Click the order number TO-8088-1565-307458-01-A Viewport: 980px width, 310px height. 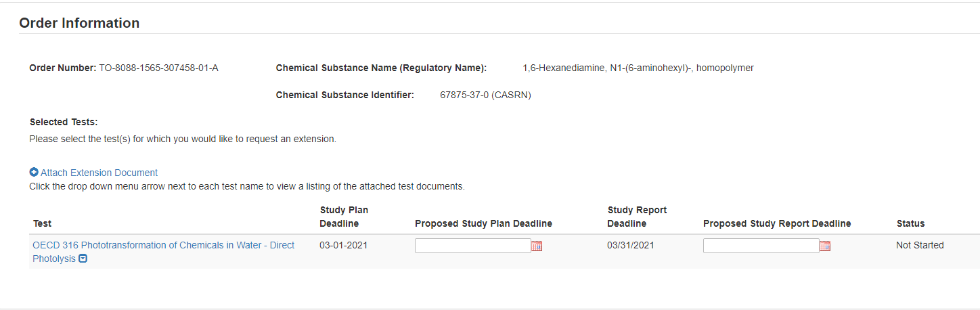(x=158, y=68)
